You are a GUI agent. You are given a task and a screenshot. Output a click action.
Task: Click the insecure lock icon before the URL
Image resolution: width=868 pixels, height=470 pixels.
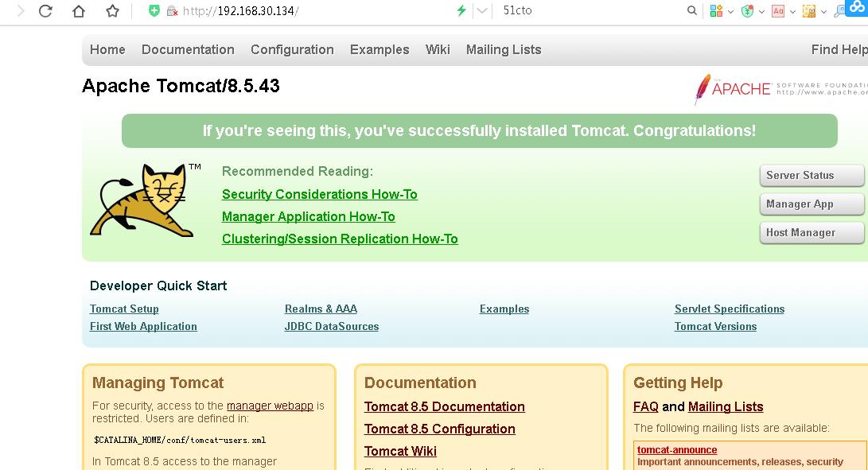tap(172, 10)
